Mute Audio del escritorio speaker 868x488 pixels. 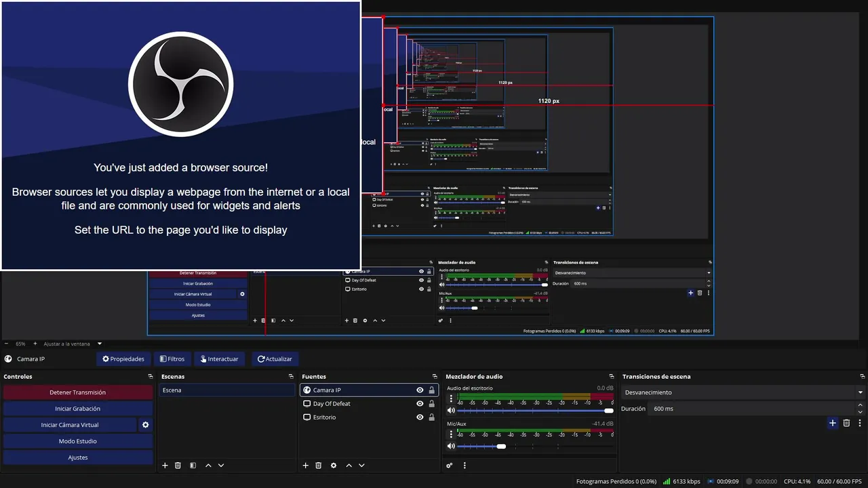click(451, 411)
